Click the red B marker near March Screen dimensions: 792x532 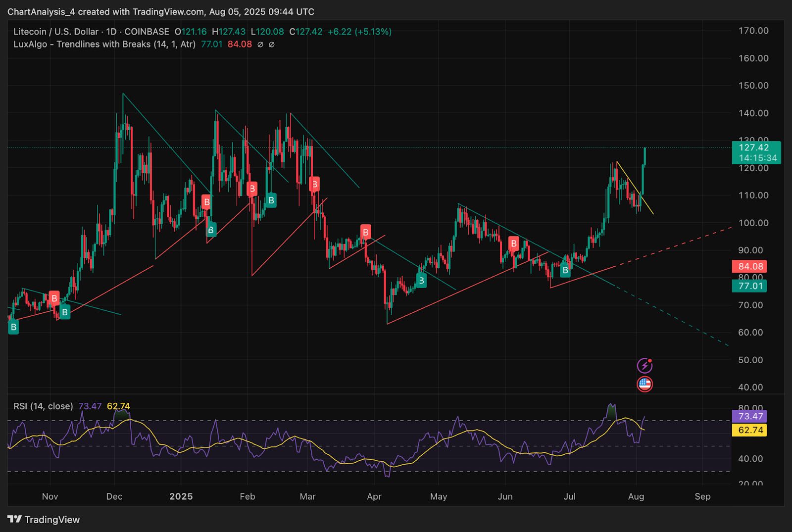(314, 185)
